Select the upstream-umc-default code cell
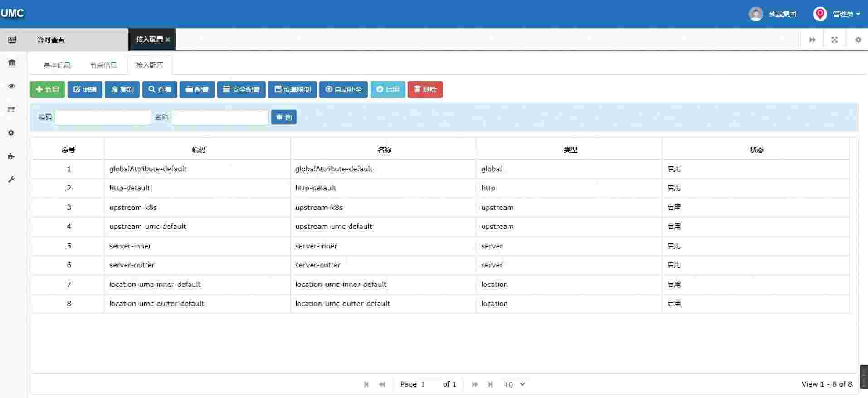This screenshot has height=398, width=868. (198, 226)
